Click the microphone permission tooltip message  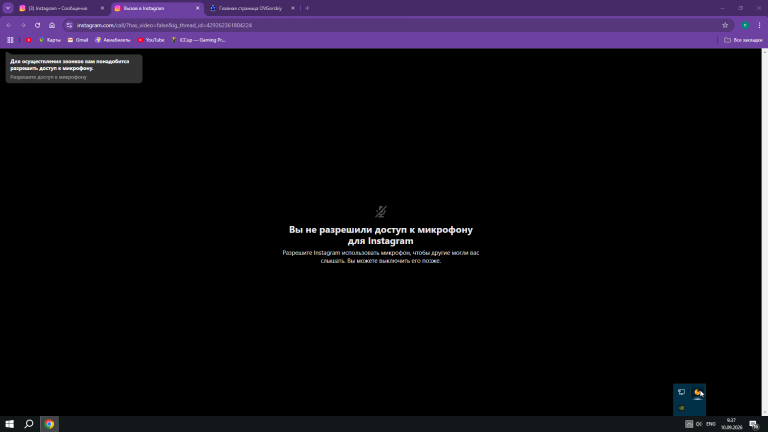tap(74, 69)
